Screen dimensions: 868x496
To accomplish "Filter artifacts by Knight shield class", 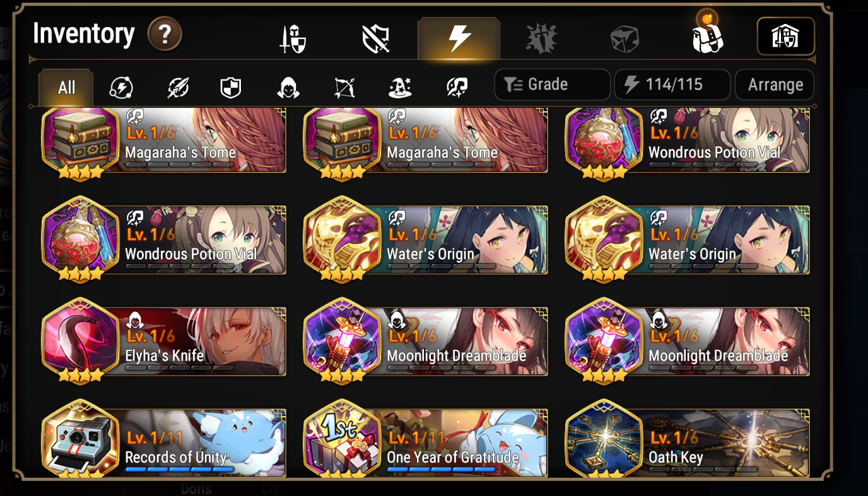I will point(230,88).
